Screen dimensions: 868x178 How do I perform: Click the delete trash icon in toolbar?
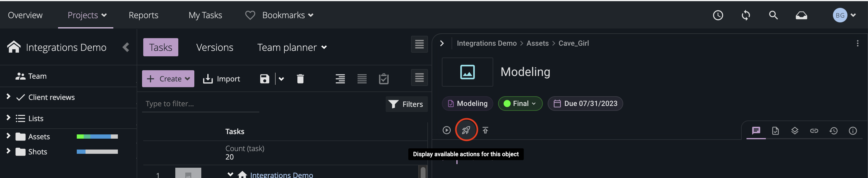(x=300, y=78)
